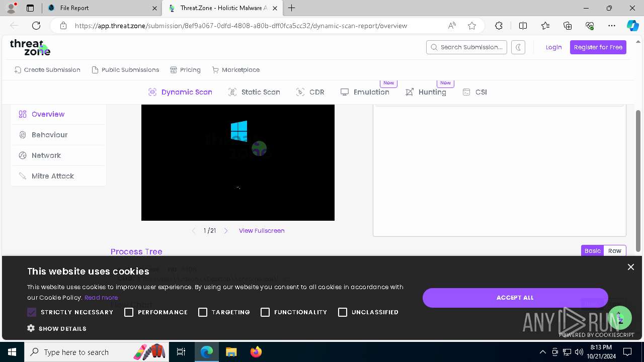Open File Explorer from taskbar

pyautogui.click(x=231, y=352)
